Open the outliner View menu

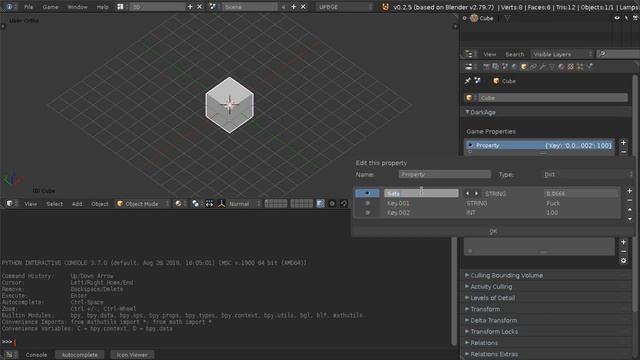[489, 54]
